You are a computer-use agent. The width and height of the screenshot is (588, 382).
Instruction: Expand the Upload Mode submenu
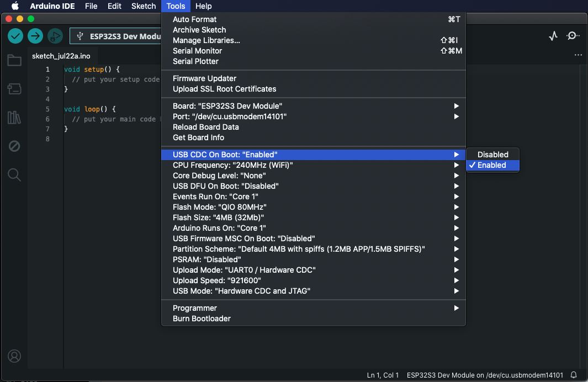pos(314,270)
